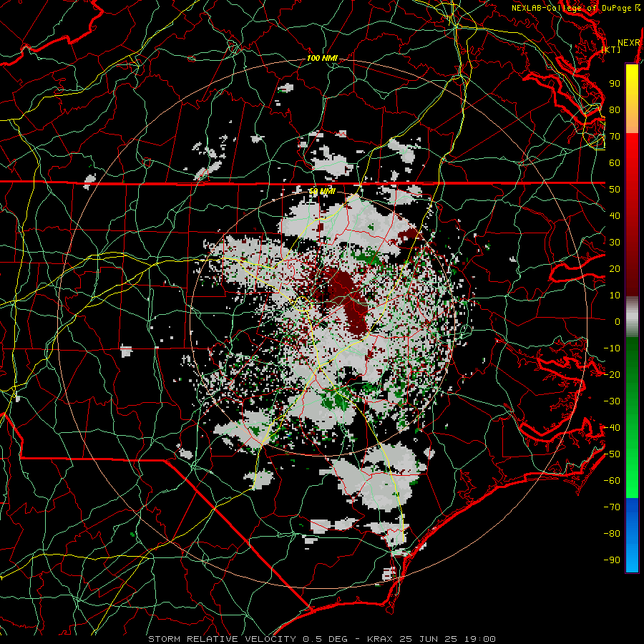Click the "[KT]" units label above the color bar

611,49
